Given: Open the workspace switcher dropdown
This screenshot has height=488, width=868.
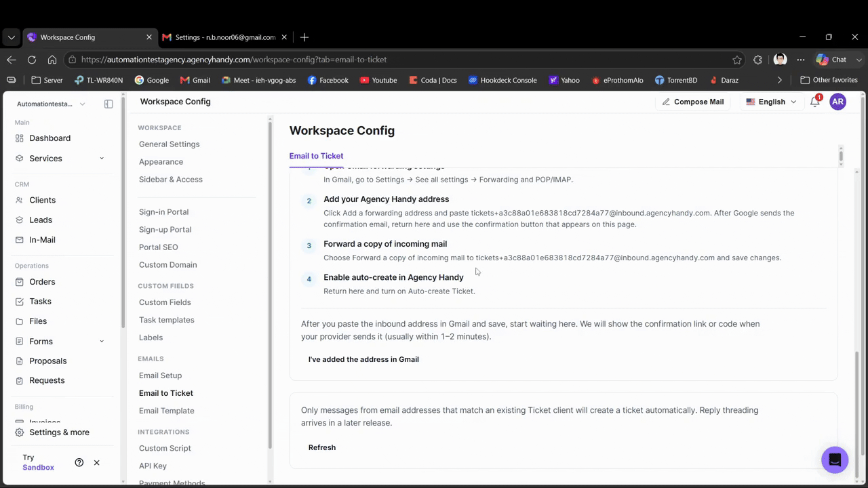Looking at the screenshot, I should pyautogui.click(x=52, y=104).
